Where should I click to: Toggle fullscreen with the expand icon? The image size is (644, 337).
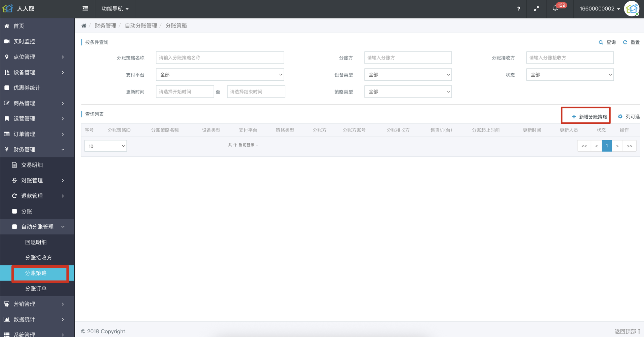click(536, 9)
